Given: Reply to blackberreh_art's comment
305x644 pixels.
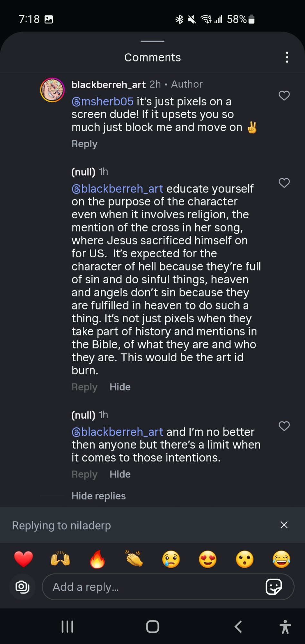Looking at the screenshot, I should [84, 144].
